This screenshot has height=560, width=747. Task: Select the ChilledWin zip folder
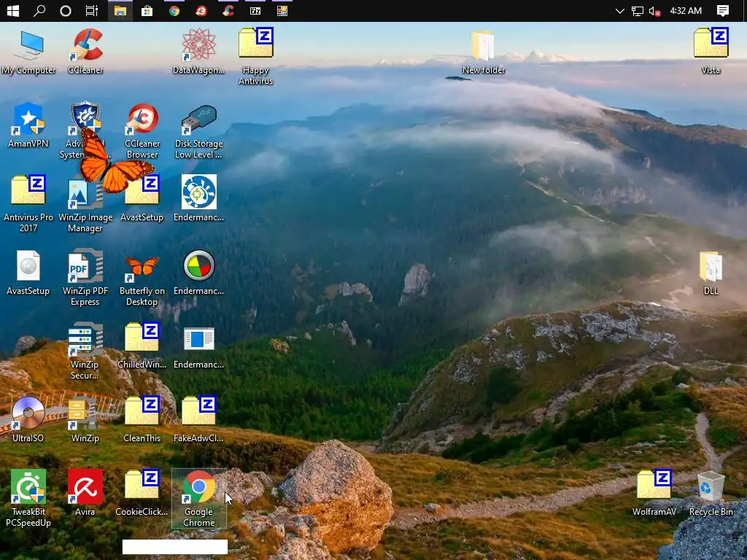coord(142,346)
